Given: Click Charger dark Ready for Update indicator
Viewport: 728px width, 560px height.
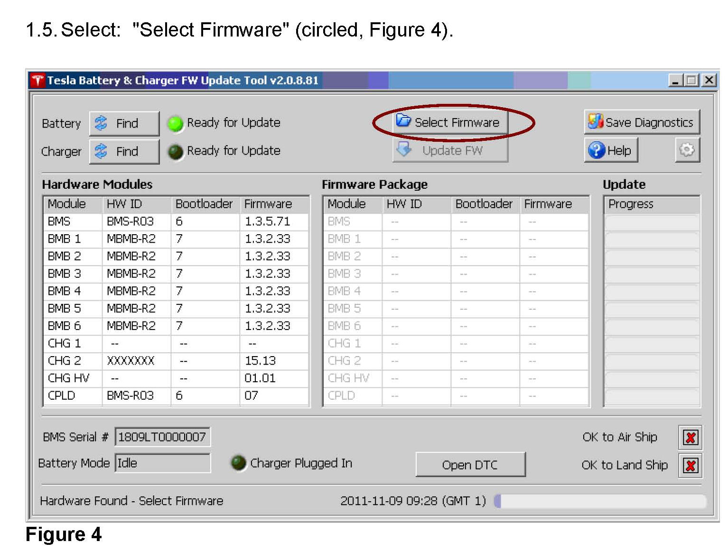Looking at the screenshot, I should 176,152.
